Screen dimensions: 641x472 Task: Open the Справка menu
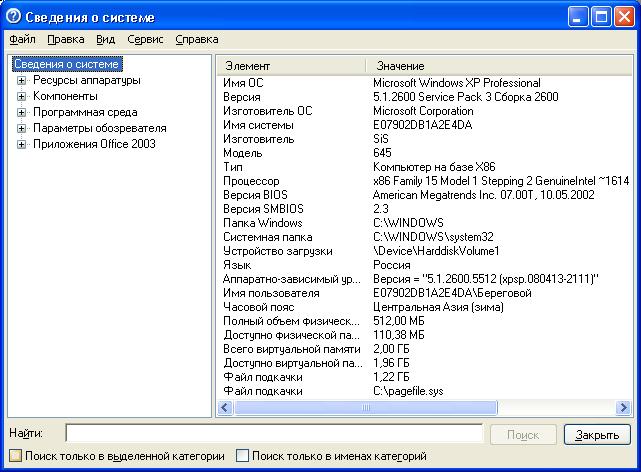click(x=197, y=39)
